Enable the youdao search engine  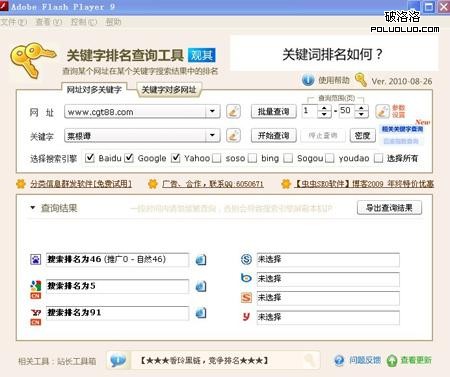point(330,158)
